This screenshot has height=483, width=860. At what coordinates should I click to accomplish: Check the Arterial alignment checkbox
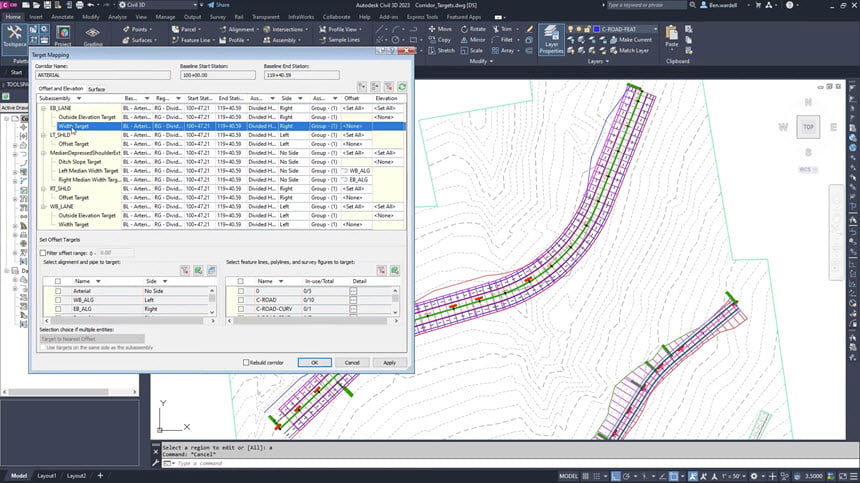coord(58,291)
